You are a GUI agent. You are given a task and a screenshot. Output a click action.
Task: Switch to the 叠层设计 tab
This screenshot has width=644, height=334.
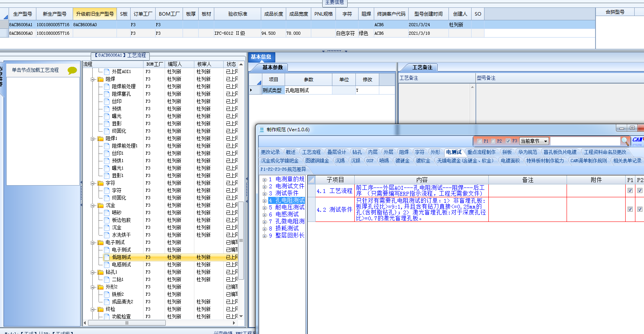tap(337, 152)
